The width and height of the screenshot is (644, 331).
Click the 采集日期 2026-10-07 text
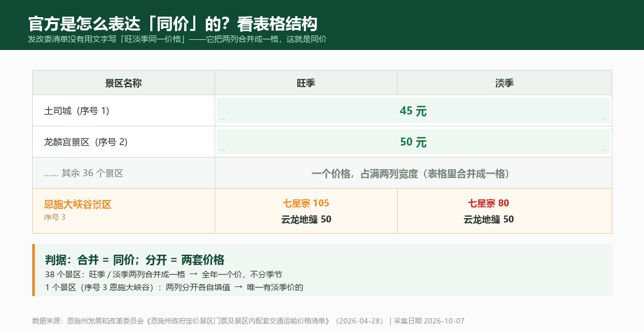pos(429,321)
